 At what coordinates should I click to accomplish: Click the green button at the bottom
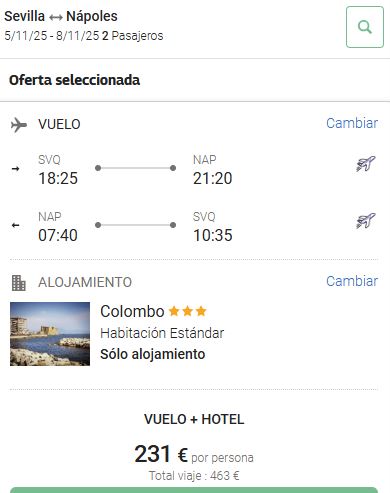(194, 490)
